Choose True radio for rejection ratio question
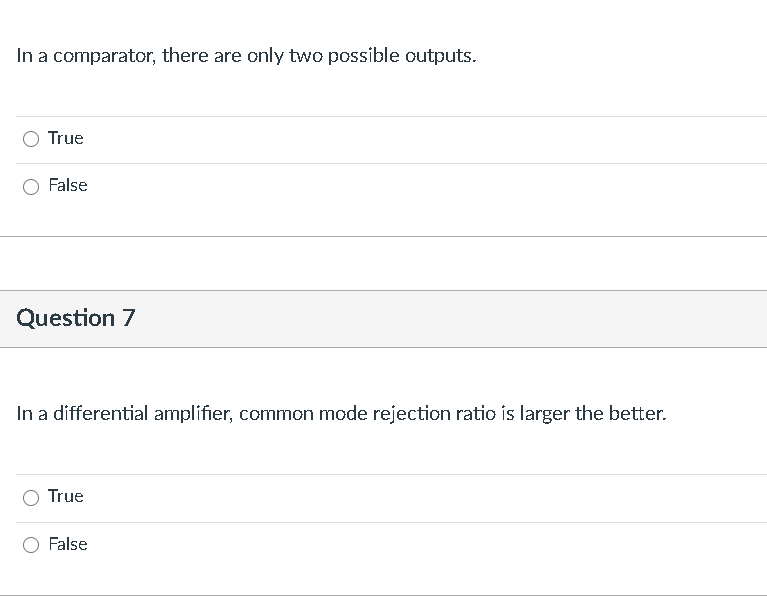This screenshot has width=767, height=603. 32,497
